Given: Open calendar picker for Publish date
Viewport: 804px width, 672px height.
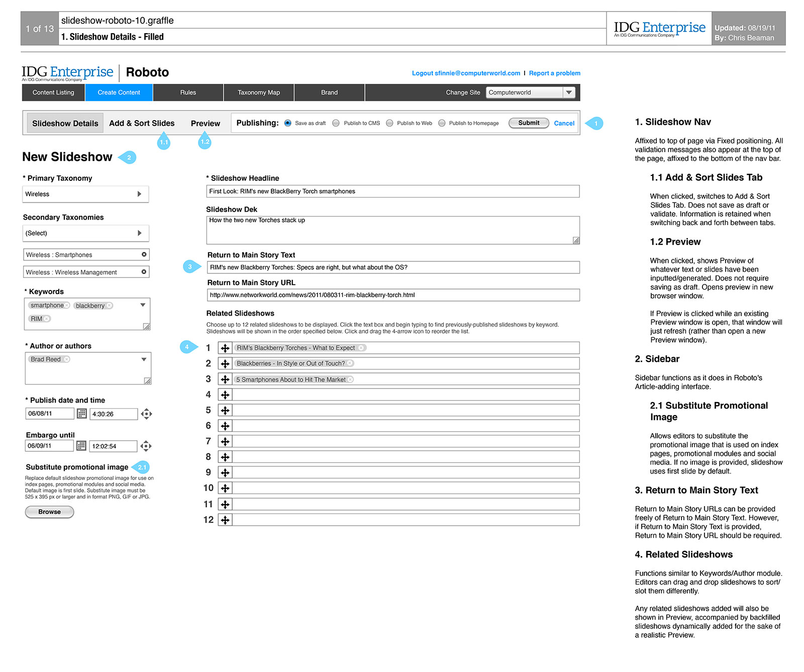Looking at the screenshot, I should [81, 414].
